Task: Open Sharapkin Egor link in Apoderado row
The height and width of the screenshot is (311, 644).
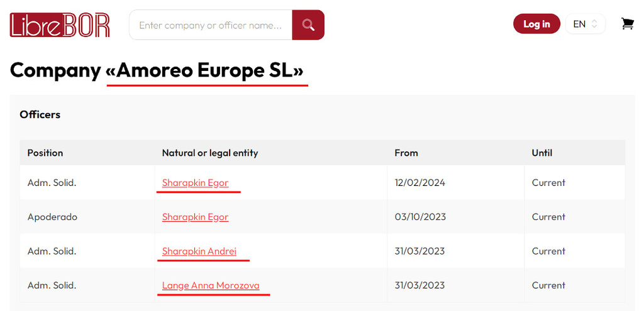Action: tap(195, 217)
